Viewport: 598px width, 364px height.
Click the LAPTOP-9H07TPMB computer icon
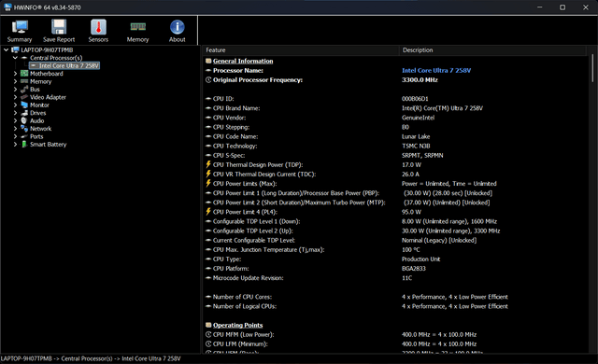(15, 49)
